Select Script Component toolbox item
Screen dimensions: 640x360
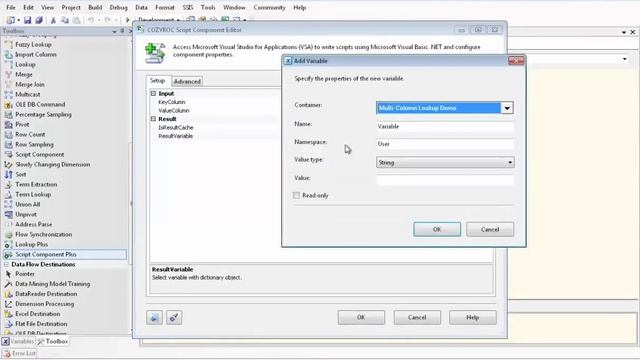click(x=40, y=154)
